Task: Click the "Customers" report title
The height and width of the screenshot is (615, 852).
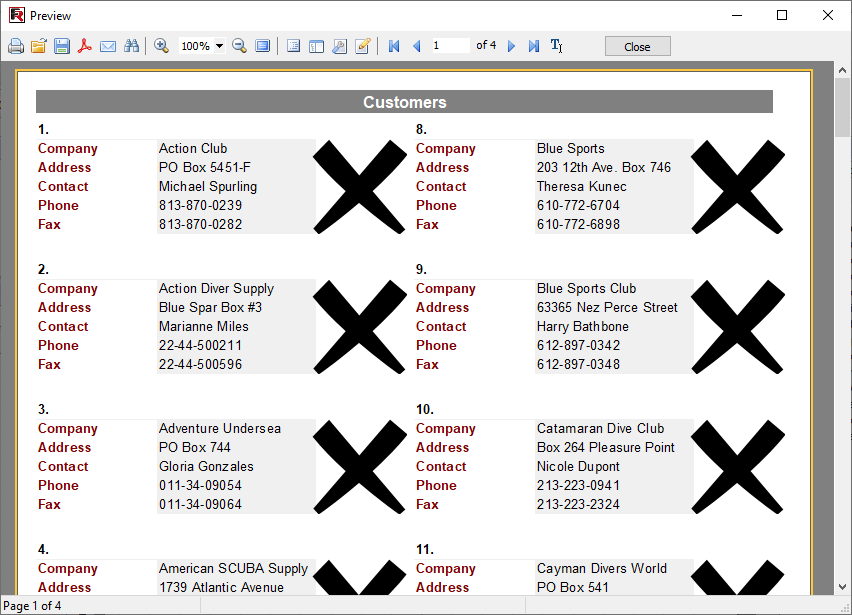Action: point(405,102)
